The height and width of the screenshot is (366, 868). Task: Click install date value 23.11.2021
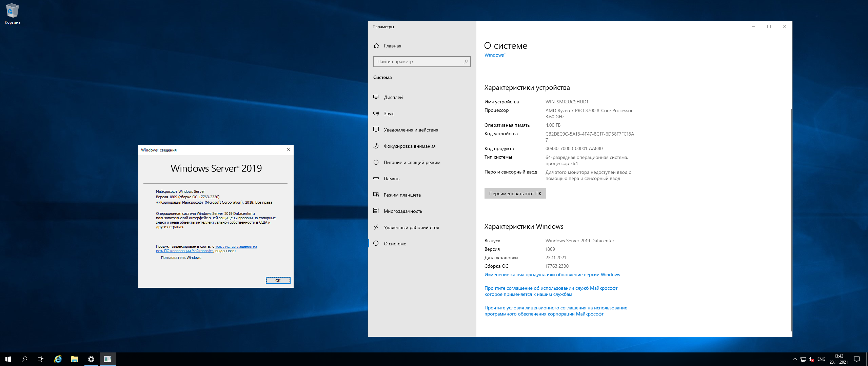(556, 258)
